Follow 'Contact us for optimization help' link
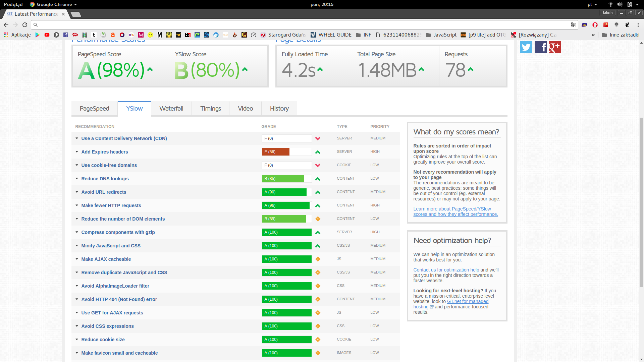 click(x=446, y=270)
